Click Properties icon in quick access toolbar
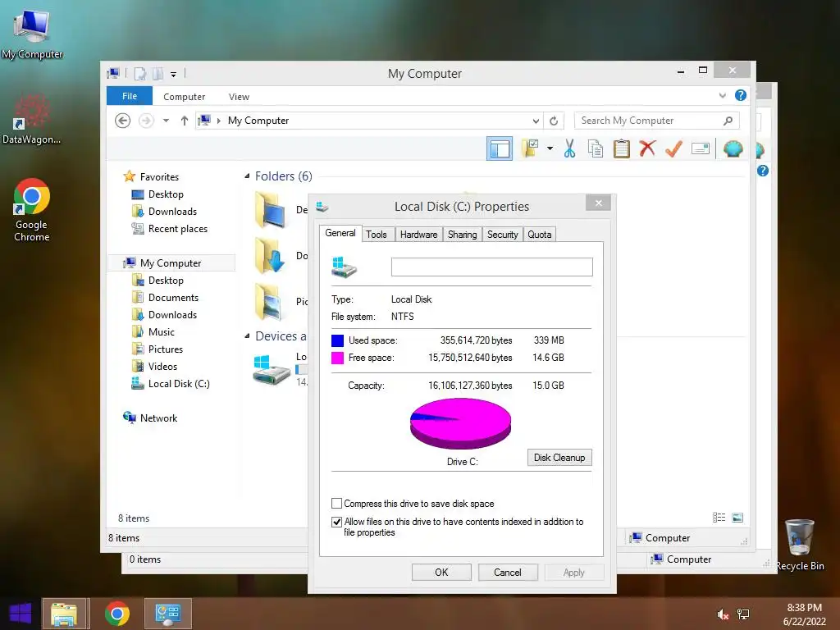Screen dimensions: 840x630 coord(139,74)
